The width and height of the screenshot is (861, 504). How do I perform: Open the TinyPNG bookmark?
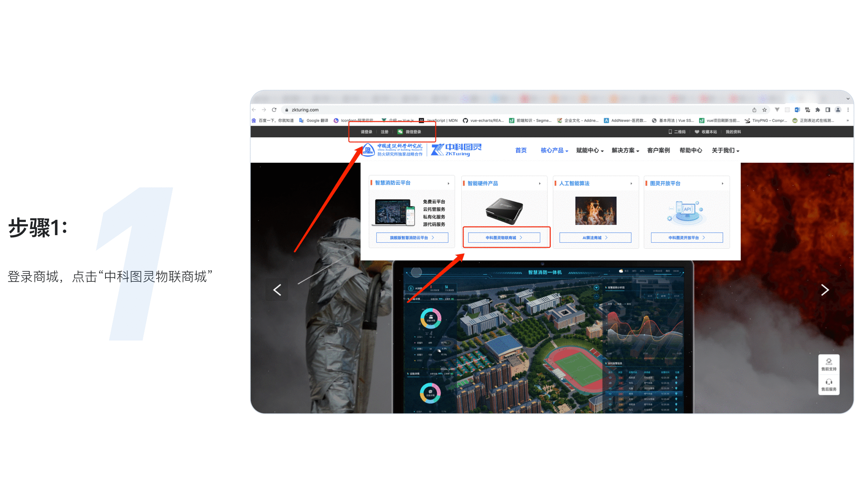(x=766, y=120)
